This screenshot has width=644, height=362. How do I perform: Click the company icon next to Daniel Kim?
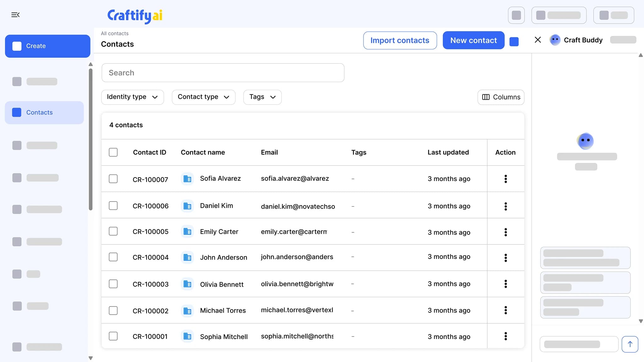187,206
